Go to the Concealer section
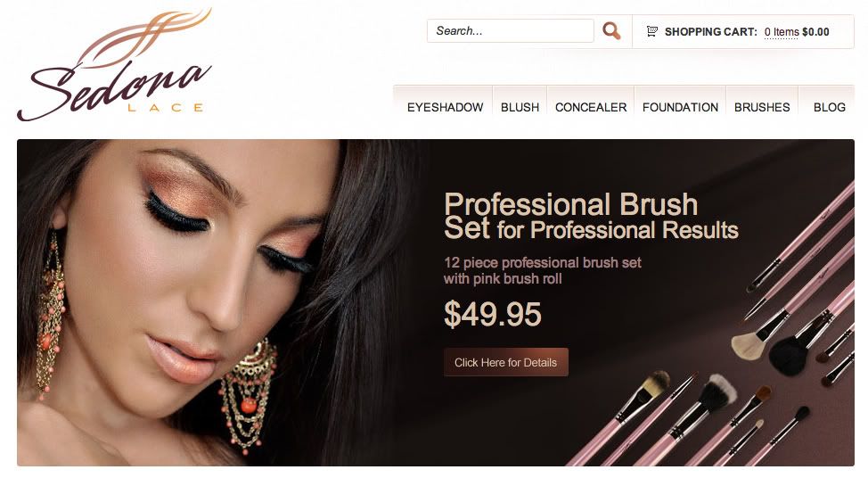Screen dimensions: 868x478 (x=591, y=107)
